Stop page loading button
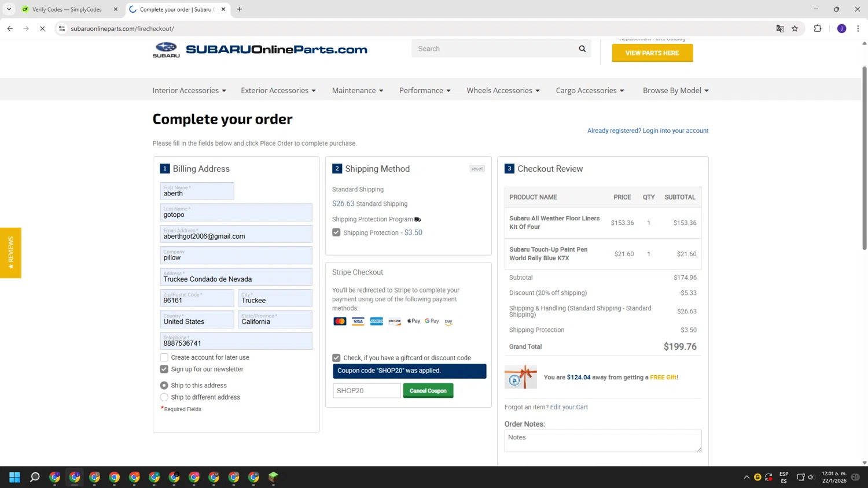Image resolution: width=868 pixels, height=488 pixels. click(x=42, y=28)
